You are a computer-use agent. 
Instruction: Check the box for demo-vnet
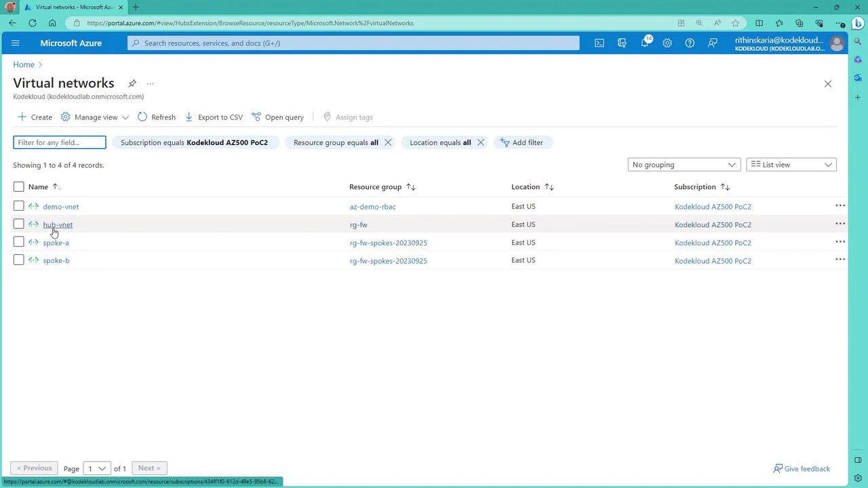click(18, 206)
